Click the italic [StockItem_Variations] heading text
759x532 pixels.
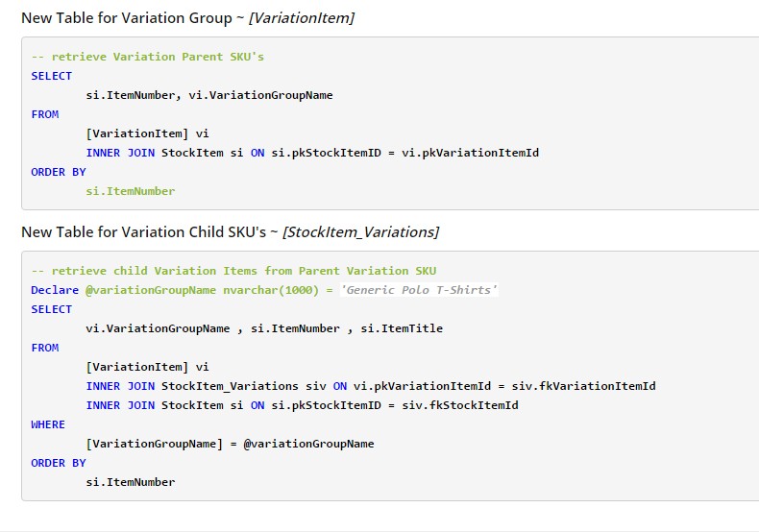(x=360, y=231)
